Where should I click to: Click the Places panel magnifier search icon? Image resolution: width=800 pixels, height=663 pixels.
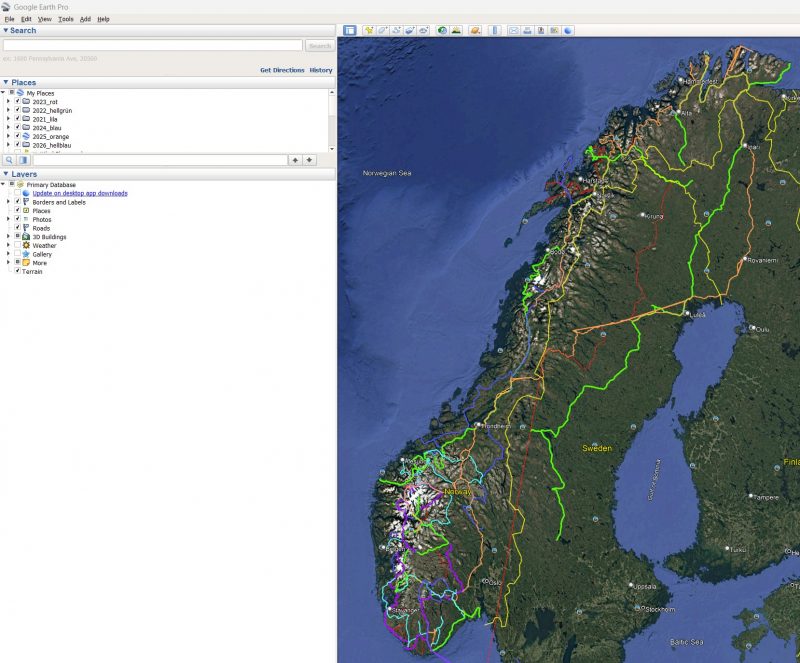point(9,160)
